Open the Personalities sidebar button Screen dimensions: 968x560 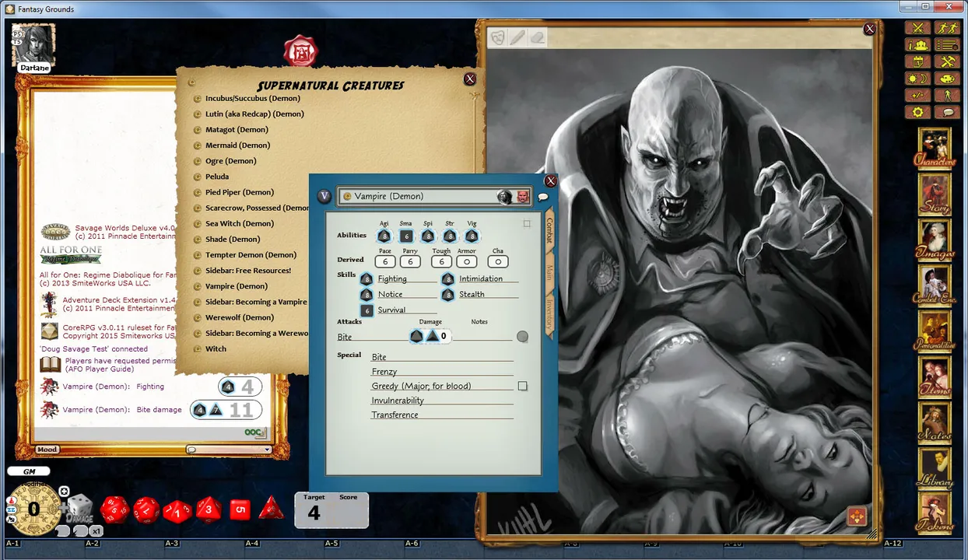coord(935,331)
